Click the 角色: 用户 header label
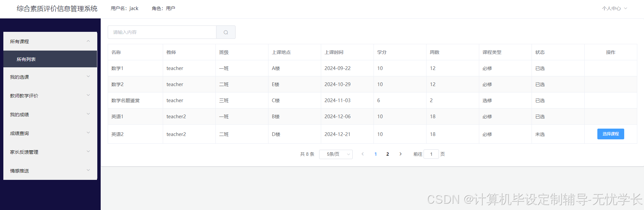The width and height of the screenshot is (644, 210). (163, 8)
